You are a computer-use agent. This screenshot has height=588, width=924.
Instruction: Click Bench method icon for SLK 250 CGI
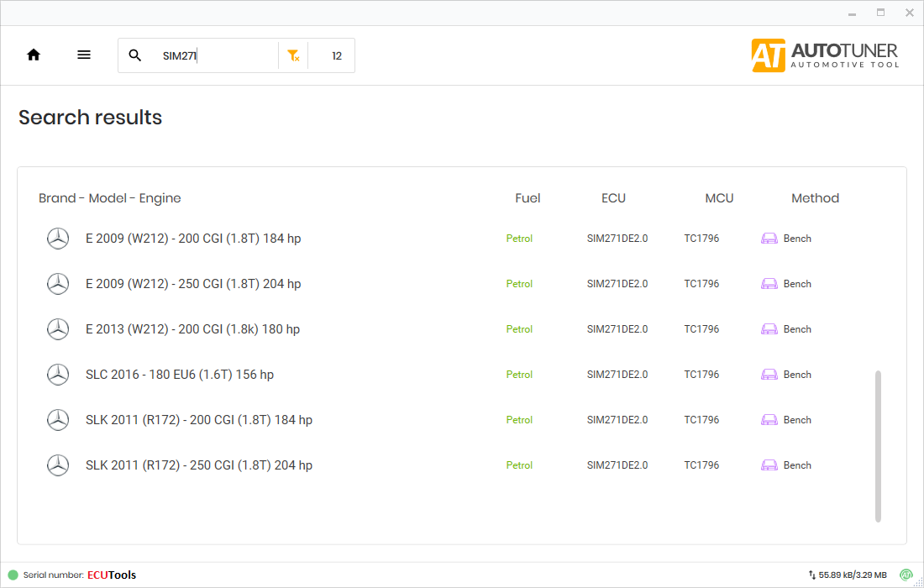coord(769,465)
